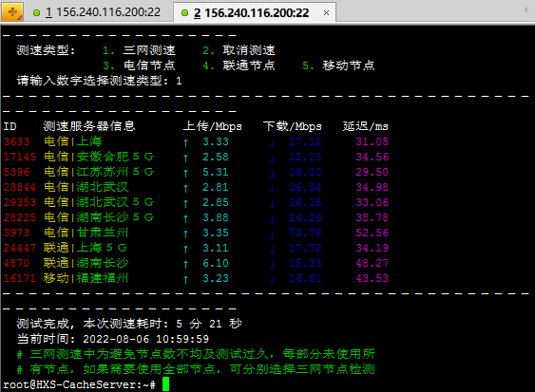Click download value 24.26
Viewport: 535px width, 392px height.
coord(305,217)
